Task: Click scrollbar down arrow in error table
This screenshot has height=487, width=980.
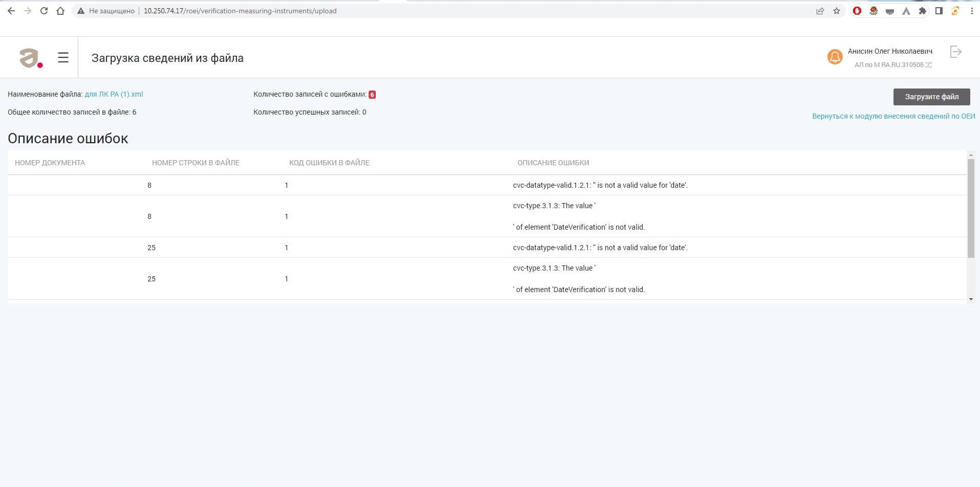Action: pyautogui.click(x=971, y=299)
